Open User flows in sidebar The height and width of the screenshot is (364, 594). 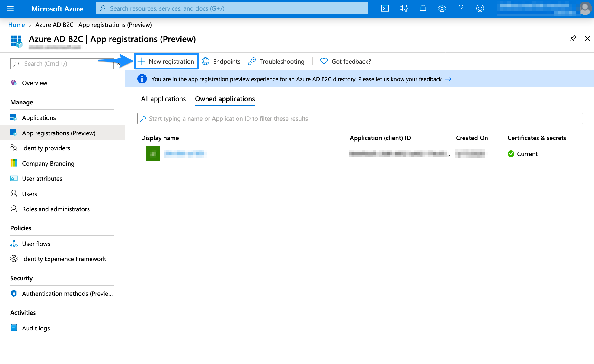[x=36, y=244]
